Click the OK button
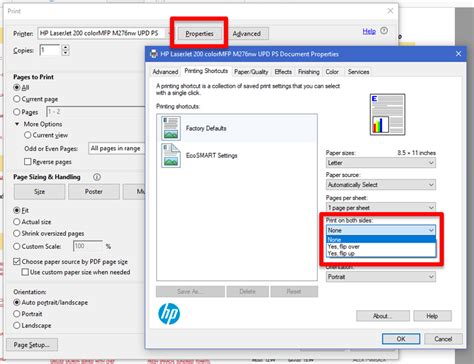Image resolution: width=474 pixels, height=364 pixels. point(401,339)
